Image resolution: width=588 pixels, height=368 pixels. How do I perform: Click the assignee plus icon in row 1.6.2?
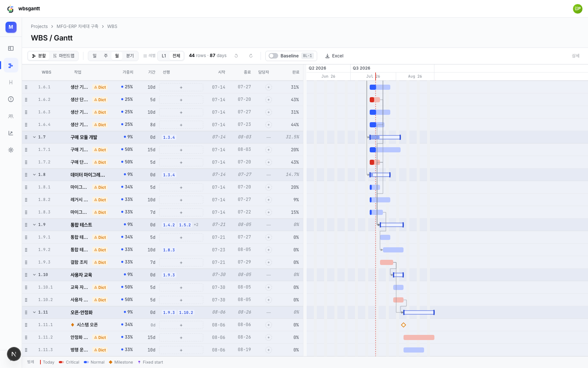tap(269, 100)
